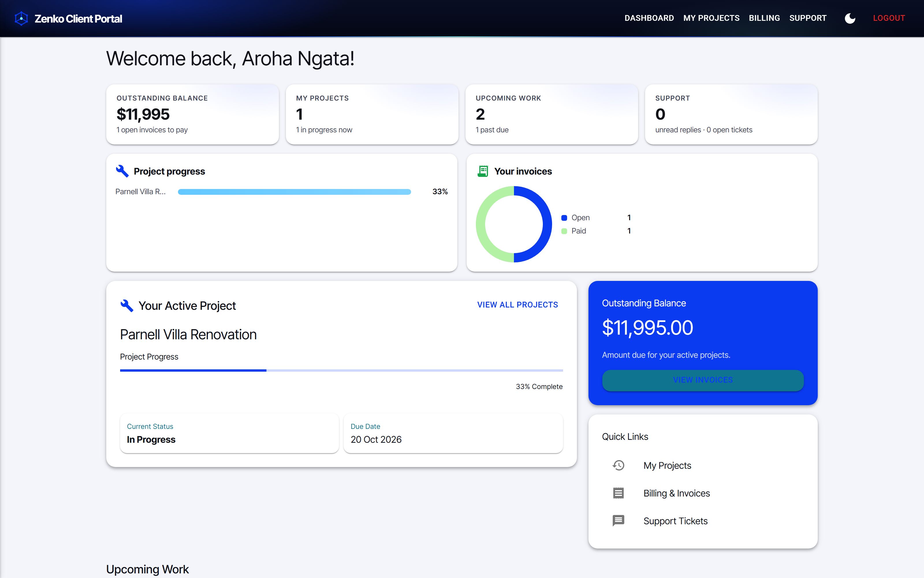The height and width of the screenshot is (578, 924).
Task: Click the Parnell Villa Renovation project title
Action: [188, 334]
